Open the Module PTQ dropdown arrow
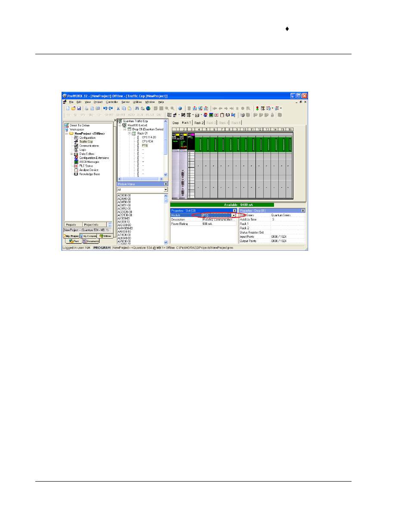Image resolution: width=411 pixels, height=532 pixels. point(234,215)
